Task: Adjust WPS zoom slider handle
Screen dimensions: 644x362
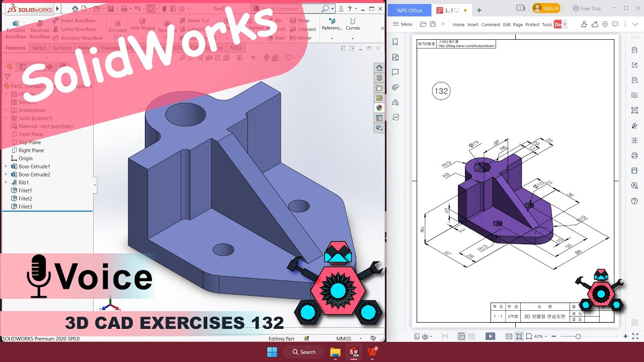Action: [578, 336]
